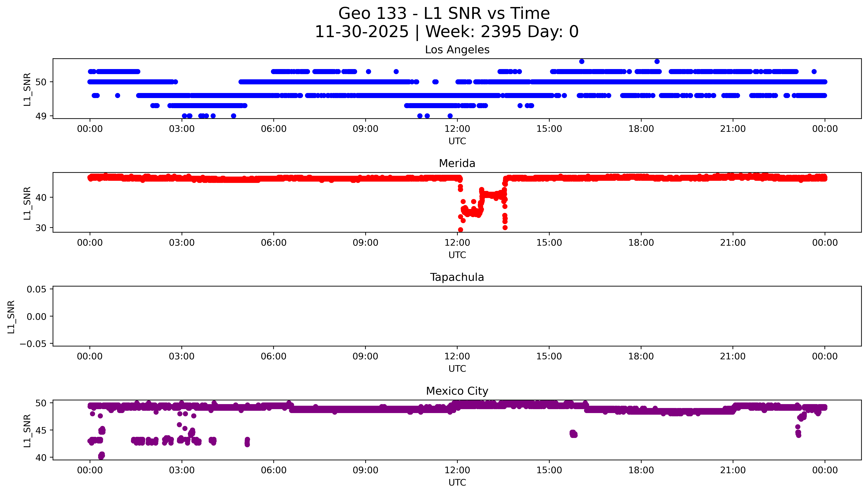Click the 'Tapachula' subplot title
Image resolution: width=868 pixels, height=494 pixels.
click(x=457, y=277)
